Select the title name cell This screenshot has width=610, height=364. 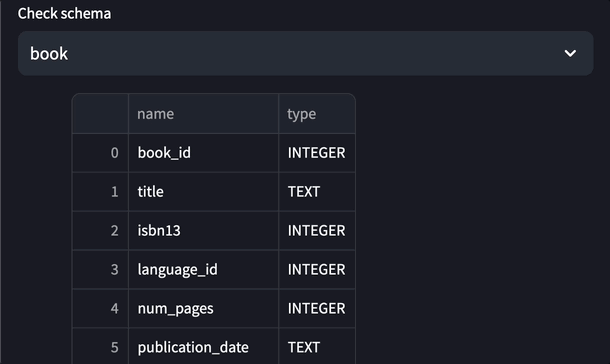(x=203, y=192)
